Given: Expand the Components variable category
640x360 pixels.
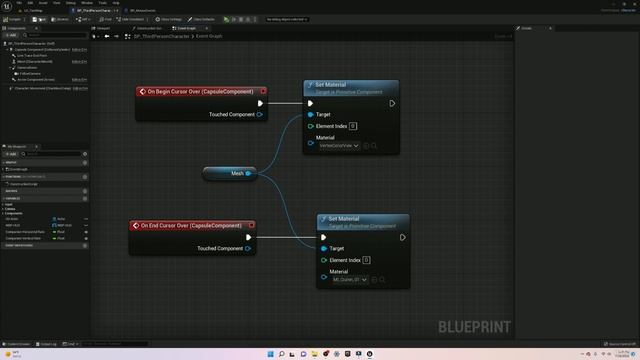Looking at the screenshot, I should pos(3,213).
